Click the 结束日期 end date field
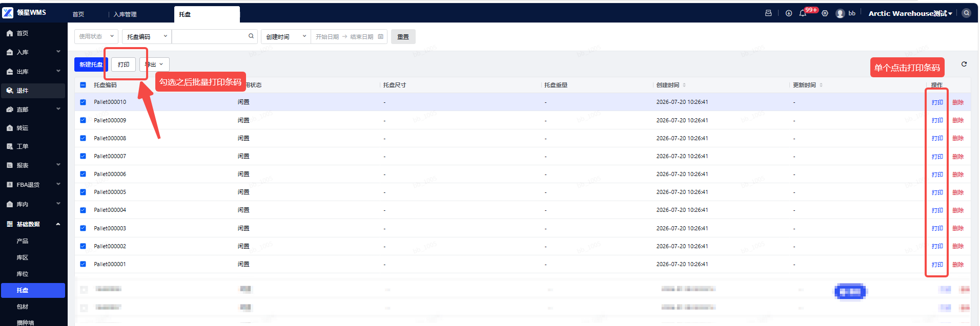The width and height of the screenshot is (980, 326). click(361, 37)
